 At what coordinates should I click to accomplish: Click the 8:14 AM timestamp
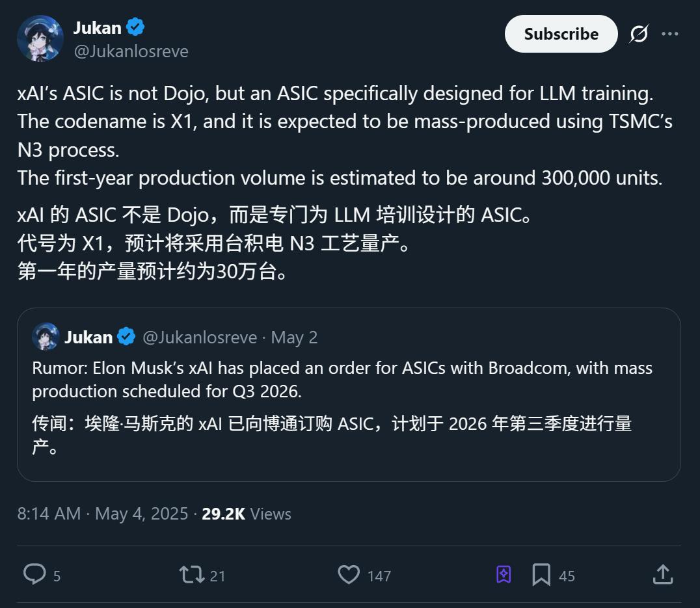pyautogui.click(x=48, y=514)
